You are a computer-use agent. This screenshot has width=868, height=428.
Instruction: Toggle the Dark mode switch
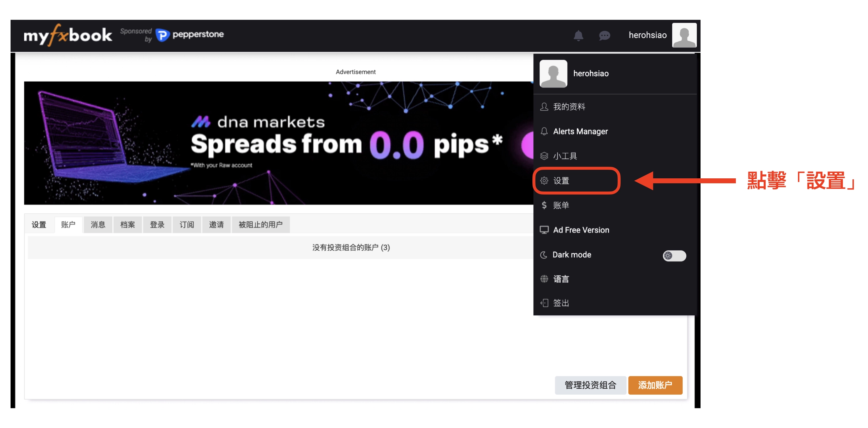coord(674,256)
